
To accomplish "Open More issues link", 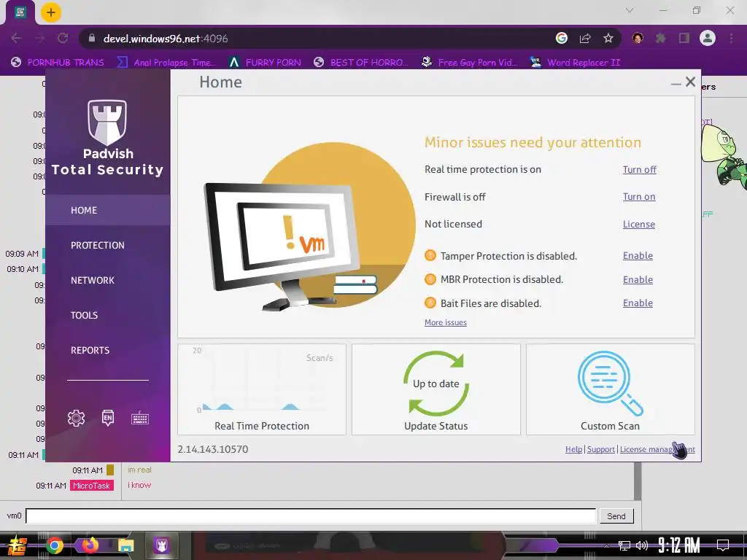I will (x=446, y=322).
